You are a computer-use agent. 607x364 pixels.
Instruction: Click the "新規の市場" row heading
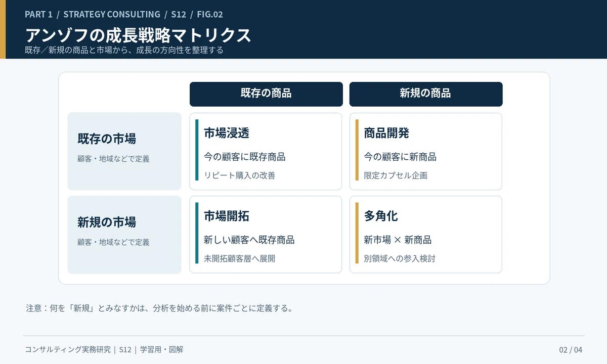tap(107, 222)
